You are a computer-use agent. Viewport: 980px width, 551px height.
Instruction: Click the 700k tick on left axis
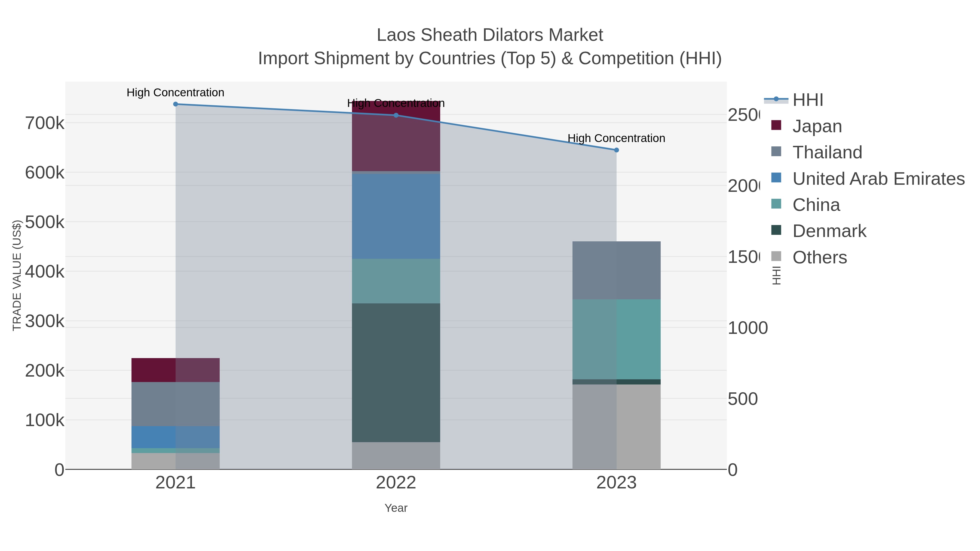click(45, 123)
